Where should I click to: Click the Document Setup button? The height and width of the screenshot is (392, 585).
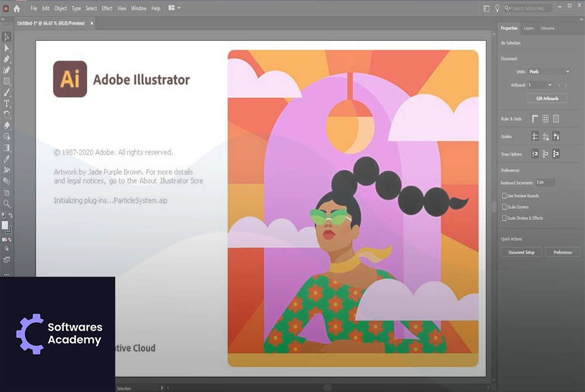point(521,252)
